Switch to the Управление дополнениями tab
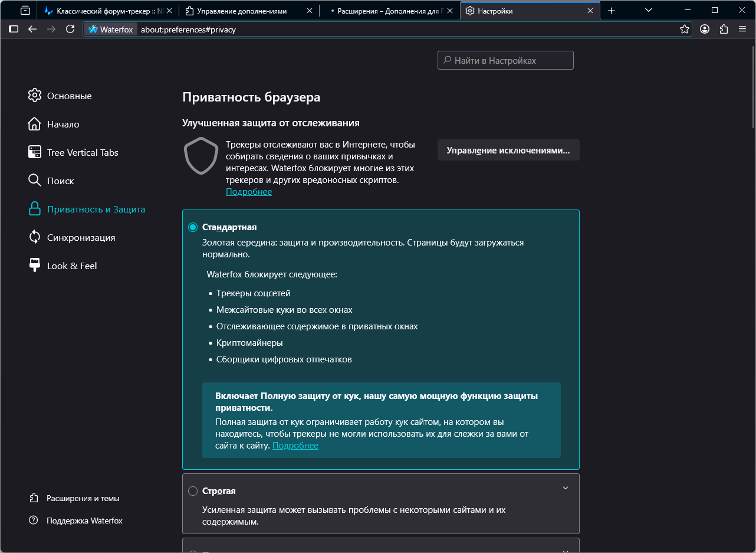The image size is (756, 553). (242, 11)
